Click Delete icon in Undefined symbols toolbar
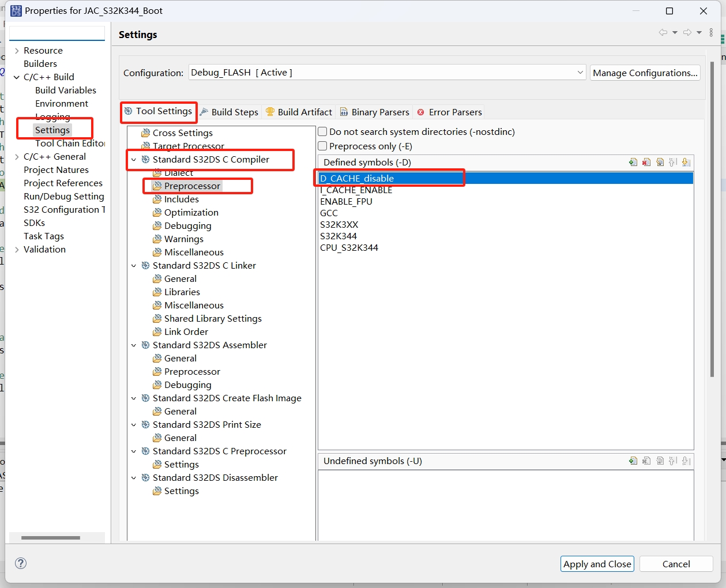 (646, 461)
